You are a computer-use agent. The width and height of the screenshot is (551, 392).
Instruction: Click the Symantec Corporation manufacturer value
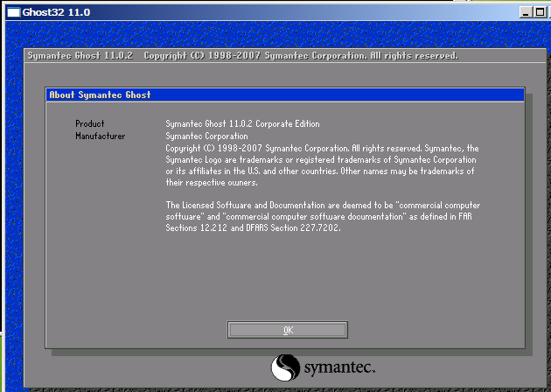(206, 136)
